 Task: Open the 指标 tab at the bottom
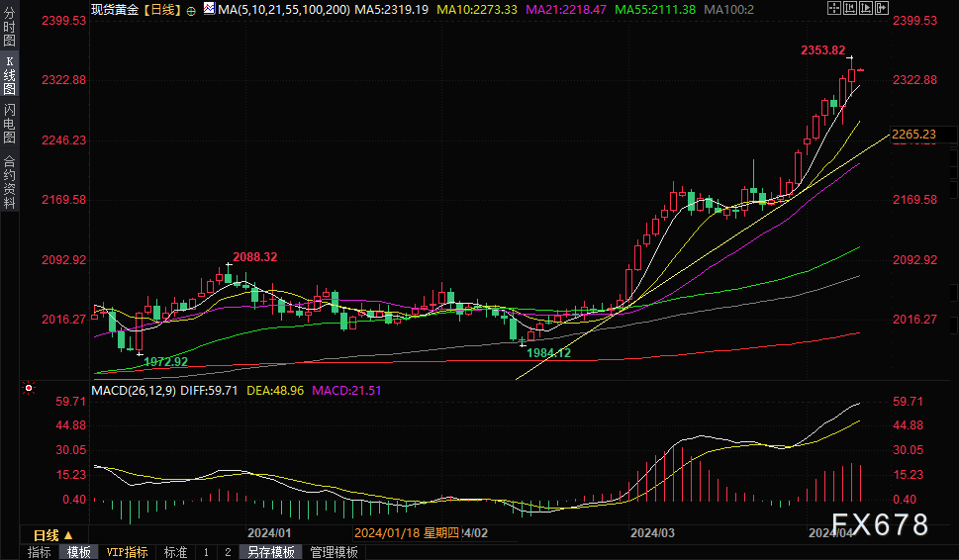click(x=40, y=552)
